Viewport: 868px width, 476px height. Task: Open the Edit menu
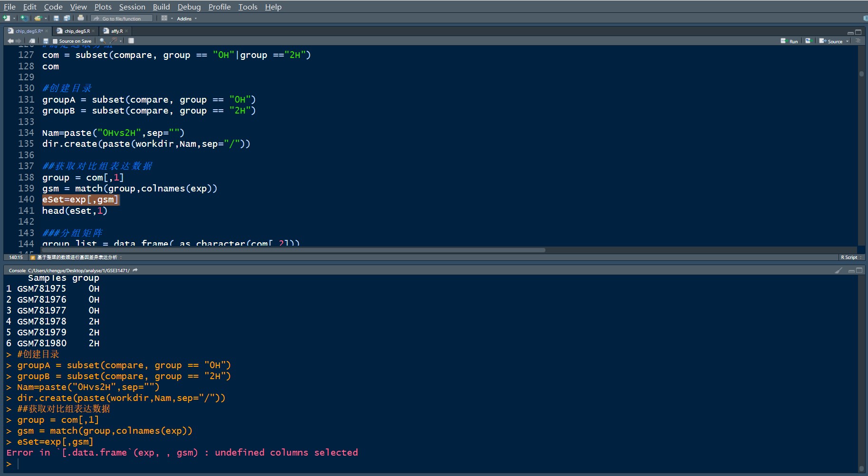click(x=29, y=7)
